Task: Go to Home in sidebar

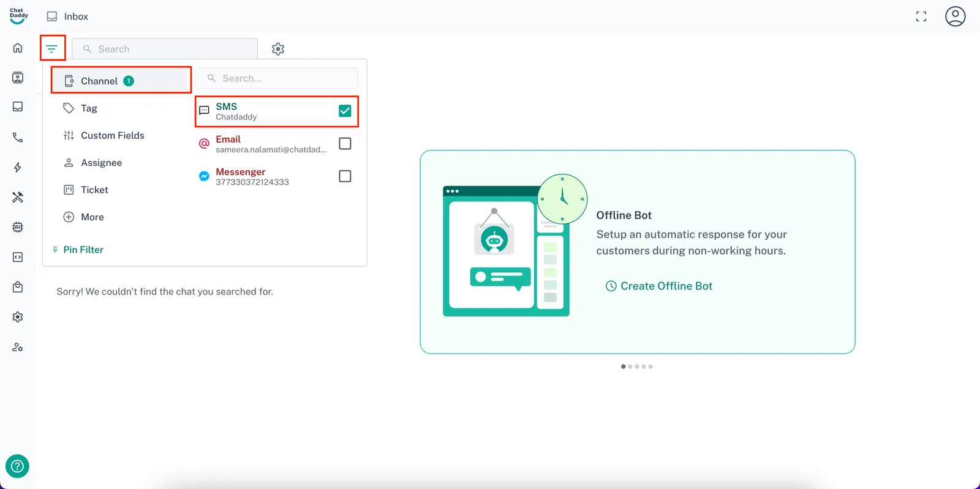Action: 18,48
